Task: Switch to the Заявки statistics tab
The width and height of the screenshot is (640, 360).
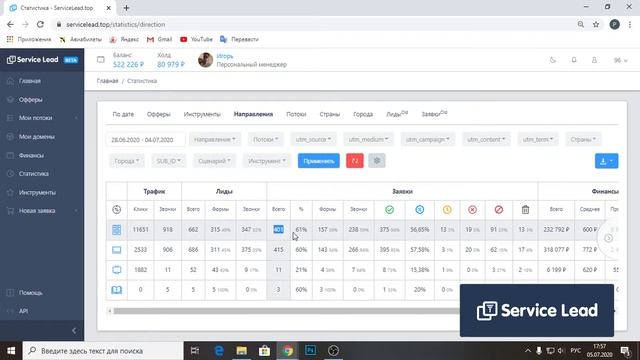Action: [434, 114]
